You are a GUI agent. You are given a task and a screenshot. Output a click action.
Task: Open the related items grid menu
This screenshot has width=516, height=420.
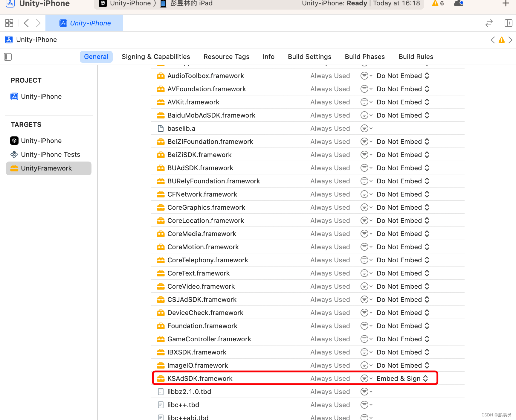click(x=9, y=23)
